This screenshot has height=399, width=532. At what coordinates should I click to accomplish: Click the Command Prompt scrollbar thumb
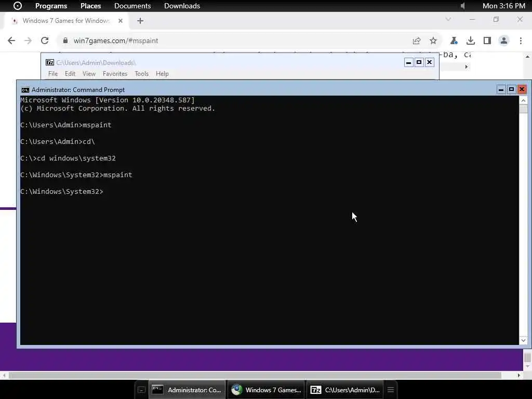(x=523, y=109)
